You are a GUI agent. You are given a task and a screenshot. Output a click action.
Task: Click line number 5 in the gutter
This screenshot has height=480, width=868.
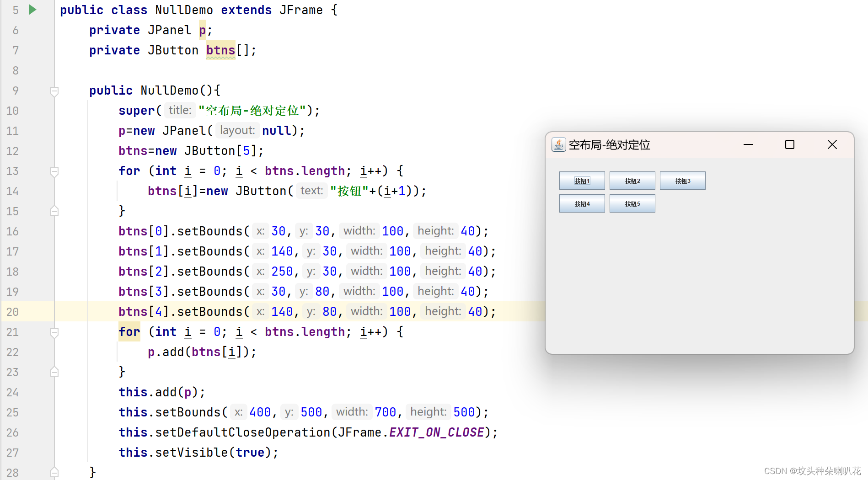tap(16, 10)
